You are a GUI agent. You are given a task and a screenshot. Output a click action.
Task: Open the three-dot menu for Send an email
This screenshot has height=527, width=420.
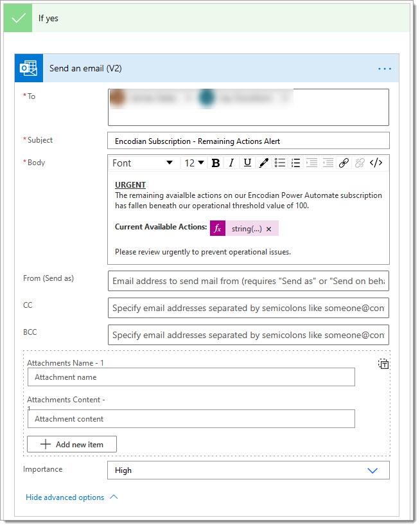pos(384,68)
